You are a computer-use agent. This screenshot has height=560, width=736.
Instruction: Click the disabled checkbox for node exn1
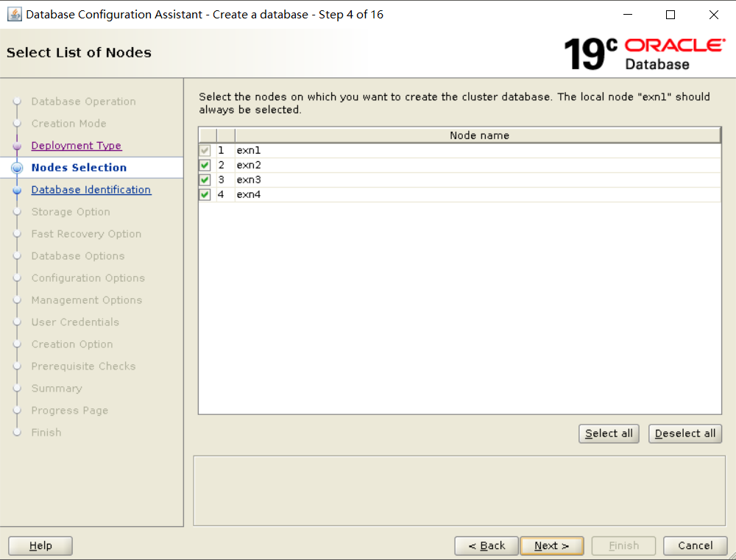click(205, 151)
